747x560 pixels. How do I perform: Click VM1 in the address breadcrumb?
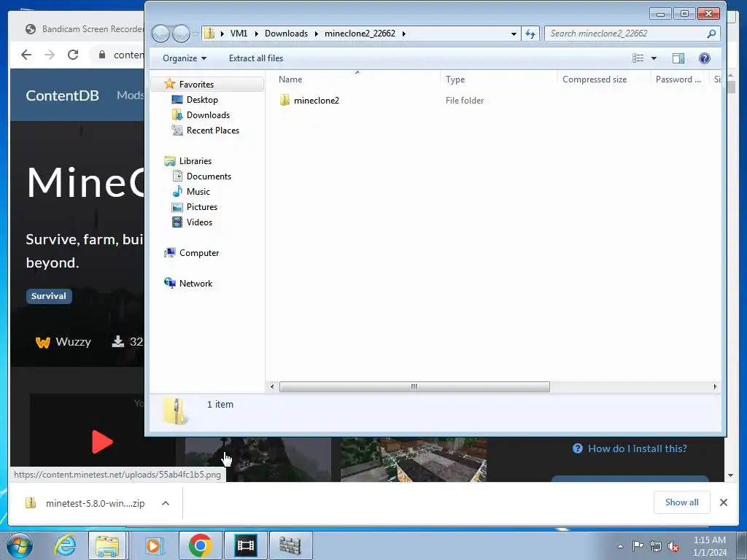point(239,34)
